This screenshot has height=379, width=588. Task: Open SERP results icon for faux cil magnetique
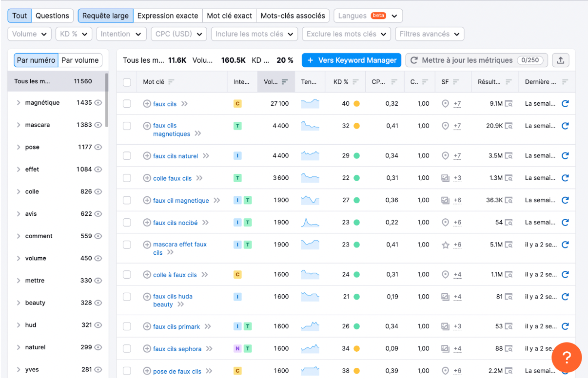[509, 200]
